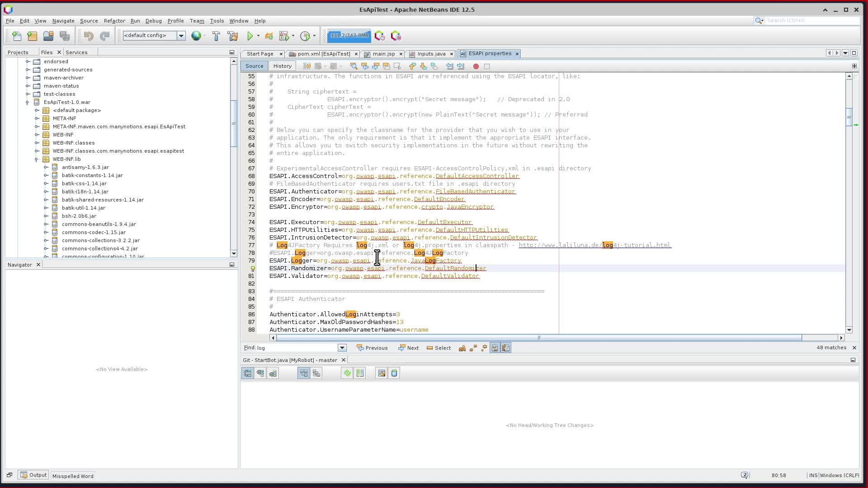Build the project with hammer icon

point(217,36)
